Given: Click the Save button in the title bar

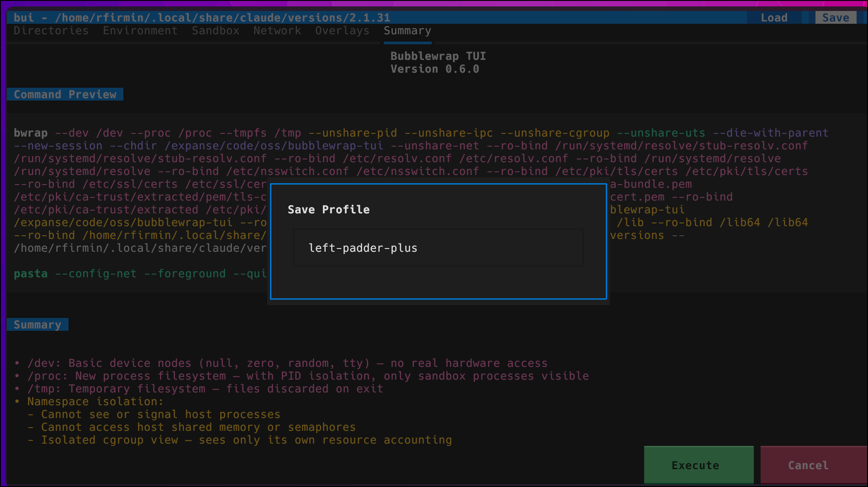Looking at the screenshot, I should [x=835, y=17].
